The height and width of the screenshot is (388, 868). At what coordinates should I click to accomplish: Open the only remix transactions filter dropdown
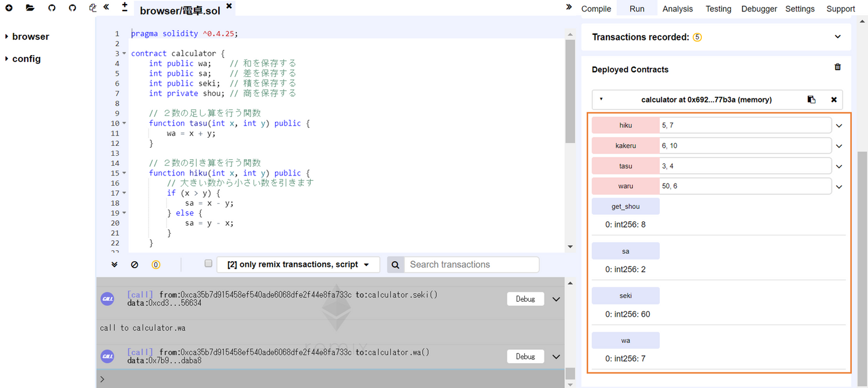[x=298, y=265]
